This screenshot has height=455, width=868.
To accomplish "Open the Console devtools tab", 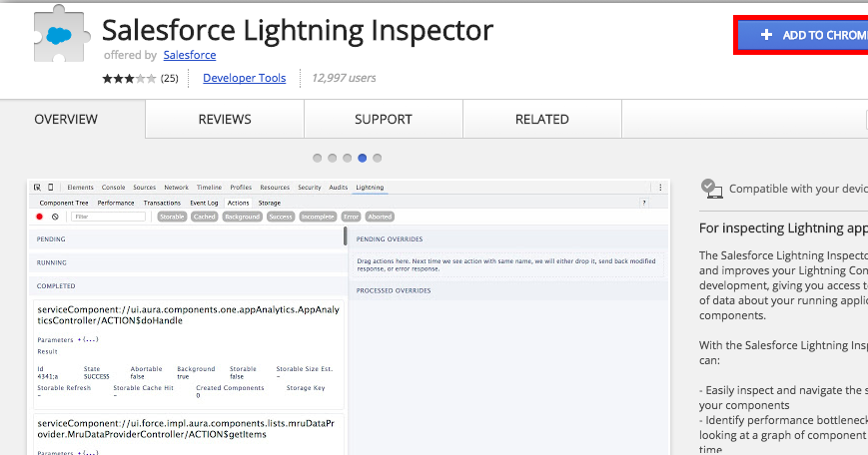I will [114, 188].
